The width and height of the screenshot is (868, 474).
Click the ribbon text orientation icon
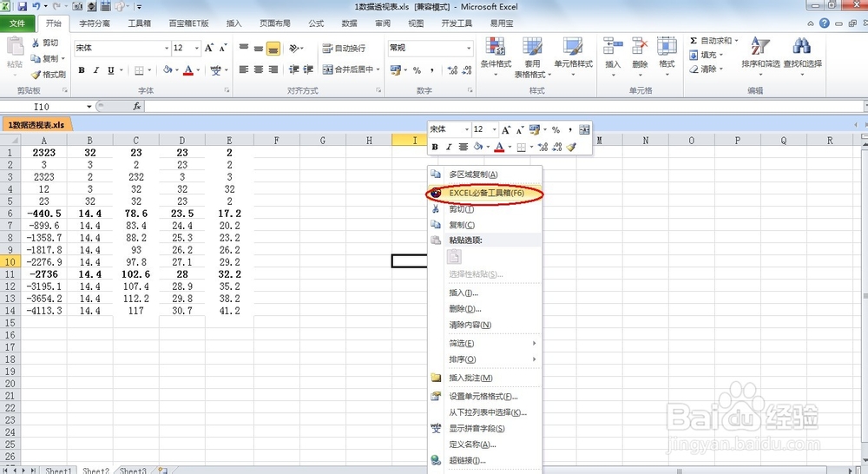pos(294,48)
